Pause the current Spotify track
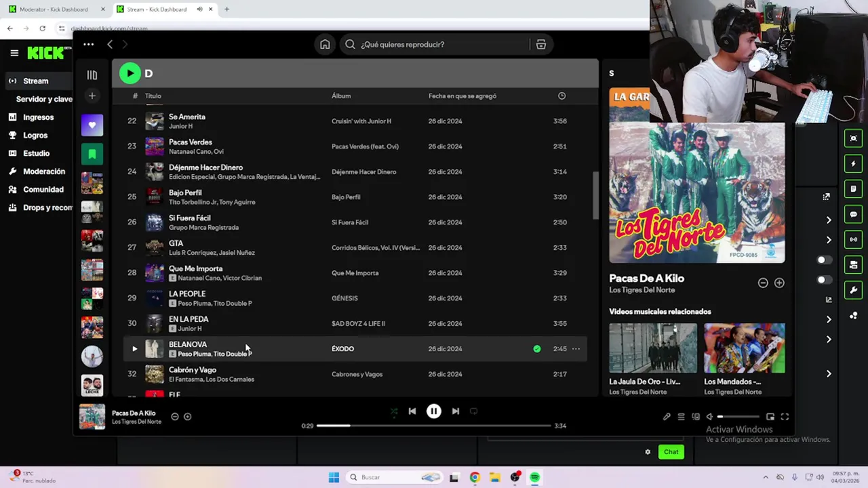The width and height of the screenshot is (868, 488). pos(434,411)
